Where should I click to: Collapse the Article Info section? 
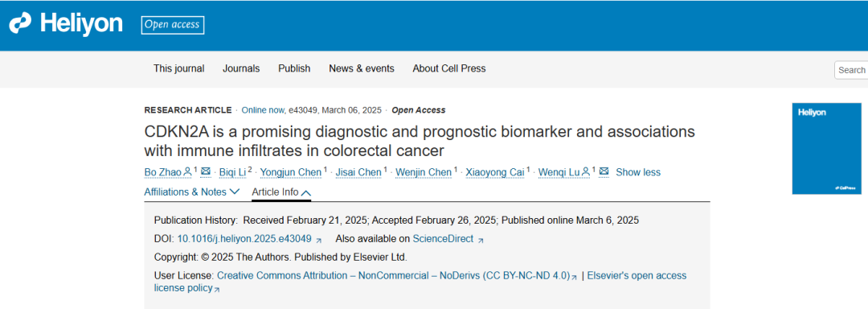pyautogui.click(x=281, y=192)
